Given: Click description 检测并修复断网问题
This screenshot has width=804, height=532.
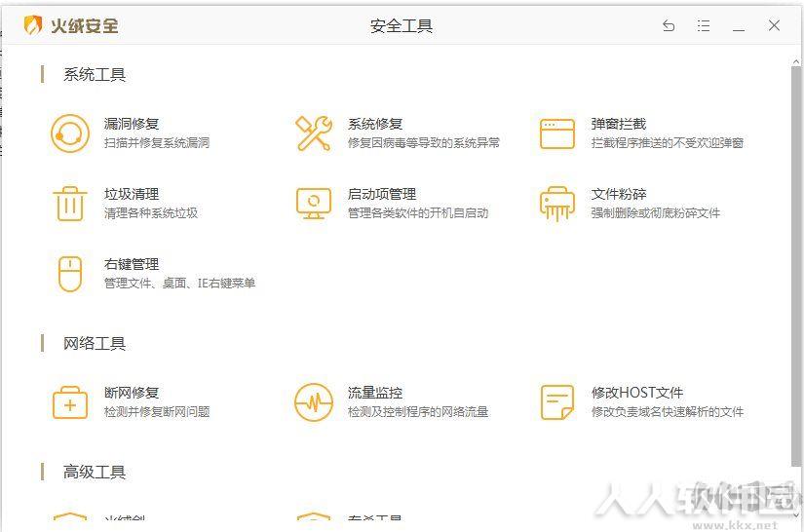Looking at the screenshot, I should click(156, 411).
